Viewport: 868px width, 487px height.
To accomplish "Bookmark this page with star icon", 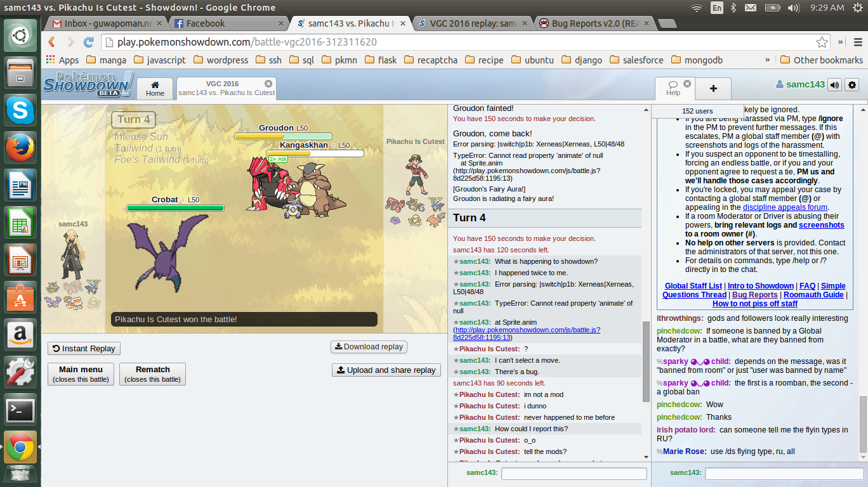I will point(822,42).
